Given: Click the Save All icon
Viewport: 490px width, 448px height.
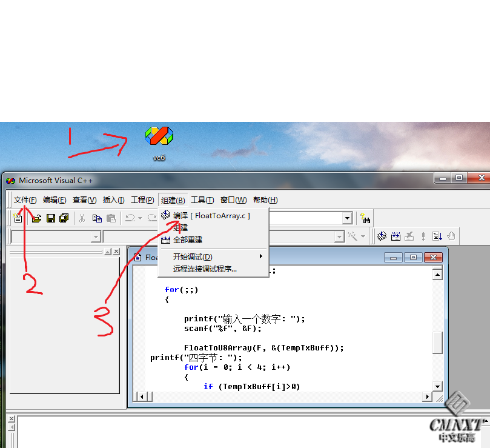Looking at the screenshot, I should (x=64, y=218).
